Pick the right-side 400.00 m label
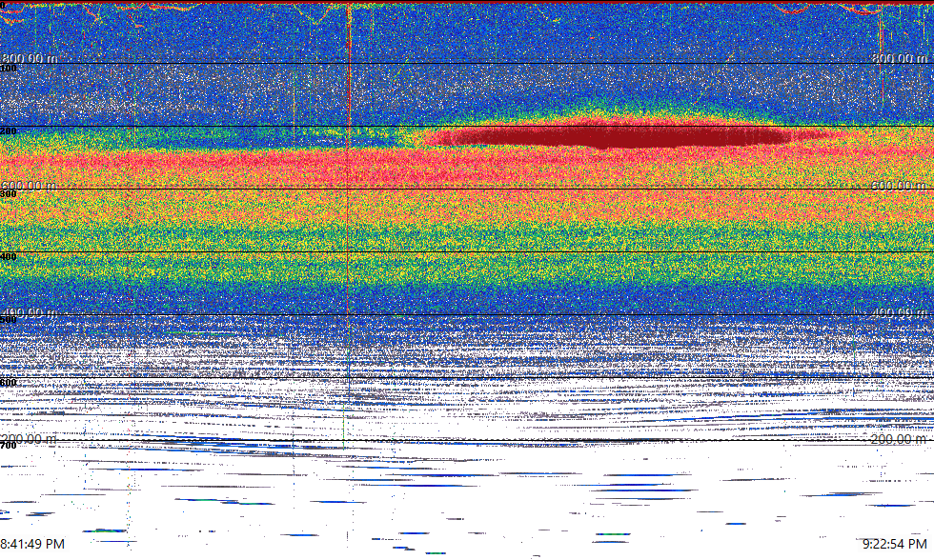 click(900, 312)
